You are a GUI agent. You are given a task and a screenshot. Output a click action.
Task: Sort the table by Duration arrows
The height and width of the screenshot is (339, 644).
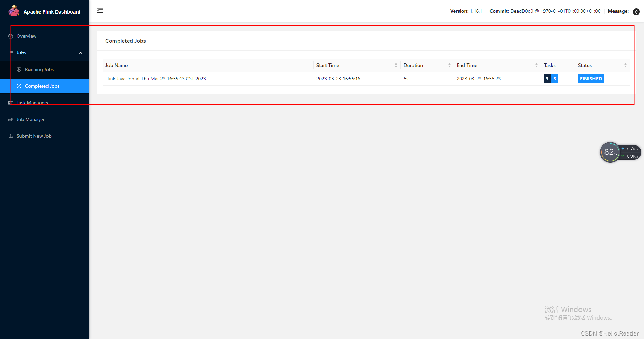[449, 65]
